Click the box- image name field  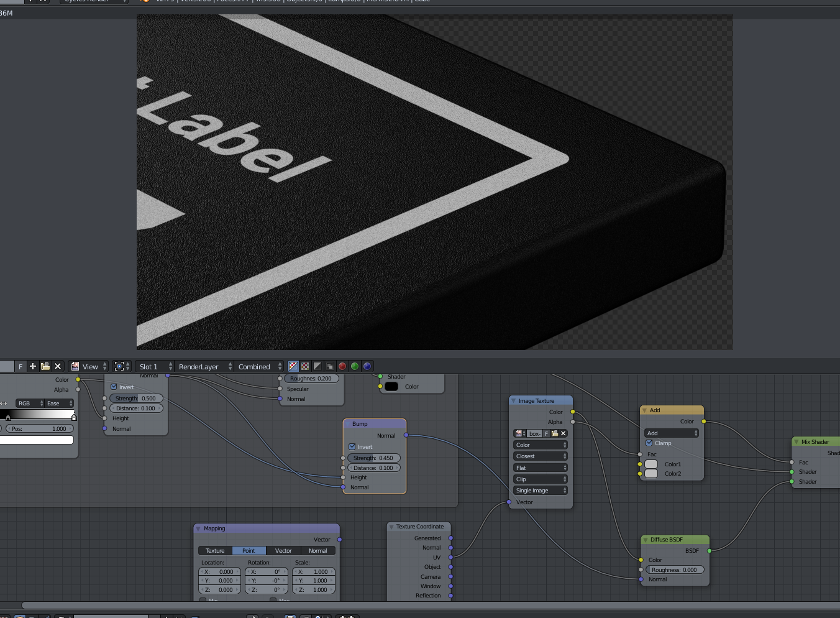(535, 433)
